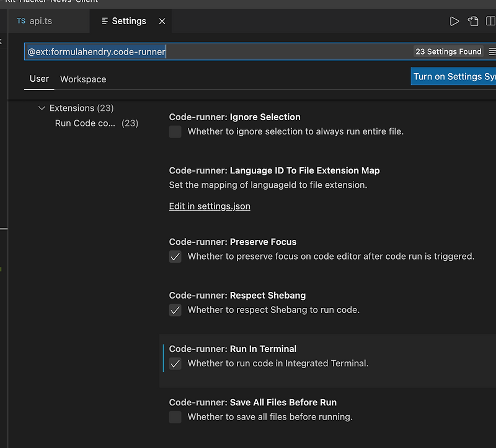Viewport: 496px width, 448px height.
Task: Turn off Run In Terminal checkbox
Action: point(175,364)
